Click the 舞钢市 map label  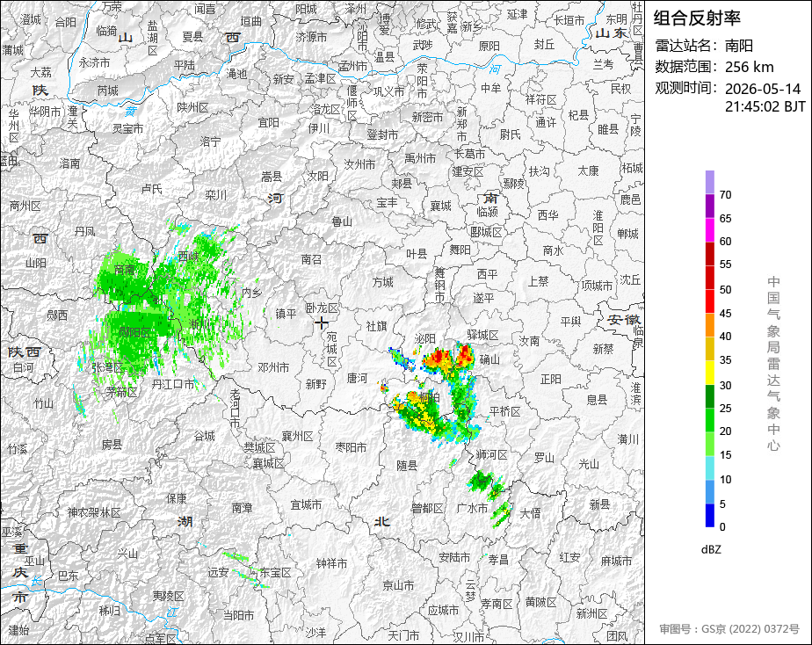pyautogui.click(x=439, y=285)
